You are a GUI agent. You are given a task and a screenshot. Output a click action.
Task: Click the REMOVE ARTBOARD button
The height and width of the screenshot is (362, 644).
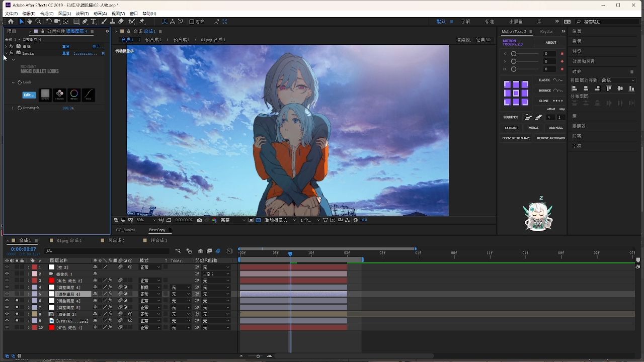pos(551,138)
